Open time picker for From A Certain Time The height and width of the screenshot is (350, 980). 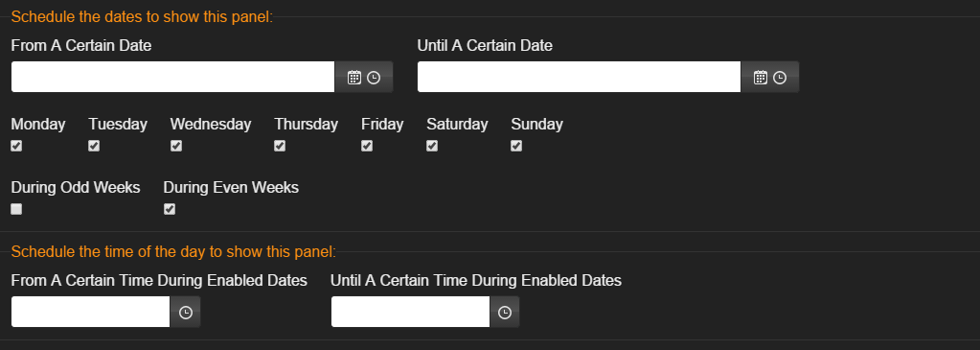pyautogui.click(x=186, y=313)
